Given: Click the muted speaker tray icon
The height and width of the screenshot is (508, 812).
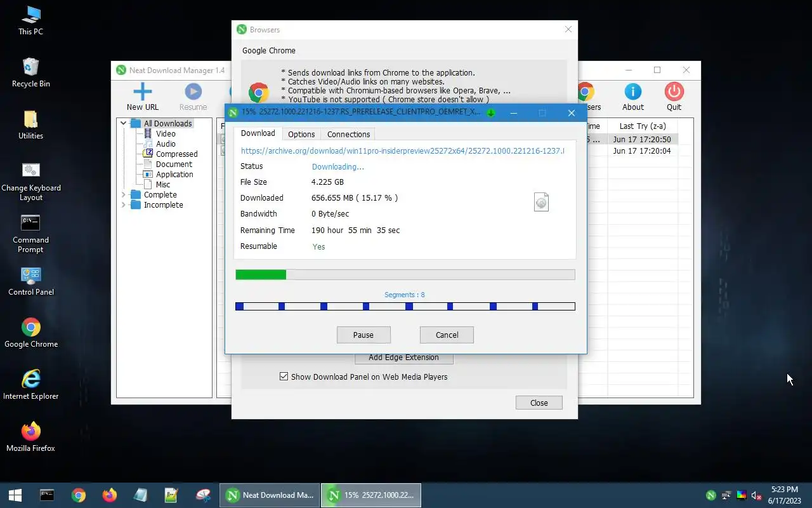Looking at the screenshot, I should [756, 496].
